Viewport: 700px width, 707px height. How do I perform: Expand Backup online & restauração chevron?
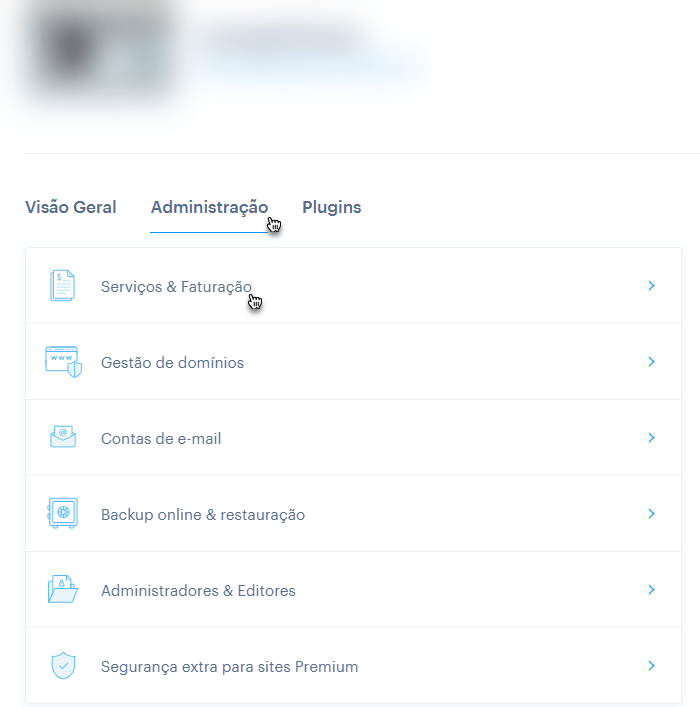pyautogui.click(x=651, y=514)
